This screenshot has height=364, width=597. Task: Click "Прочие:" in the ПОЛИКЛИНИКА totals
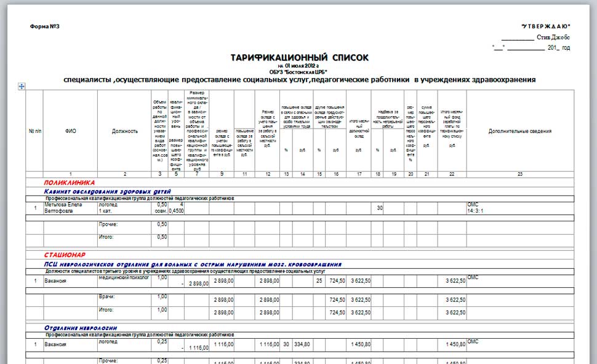(x=108, y=224)
